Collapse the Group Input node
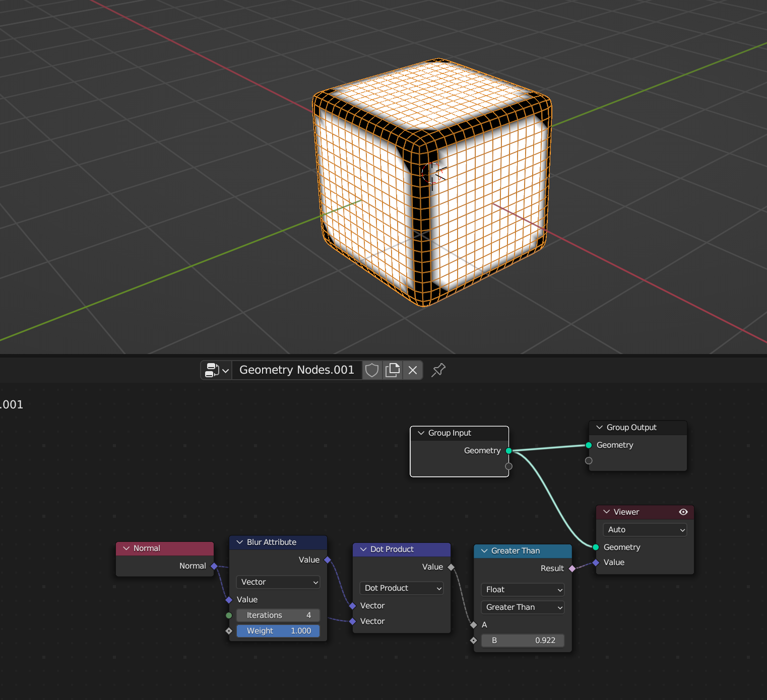This screenshot has height=700, width=767. click(421, 433)
